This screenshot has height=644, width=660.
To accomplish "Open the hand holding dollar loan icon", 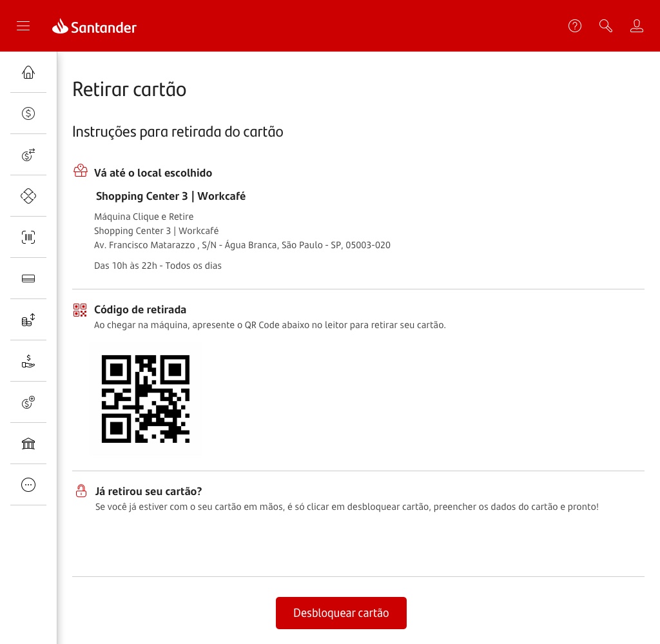I will (x=28, y=361).
